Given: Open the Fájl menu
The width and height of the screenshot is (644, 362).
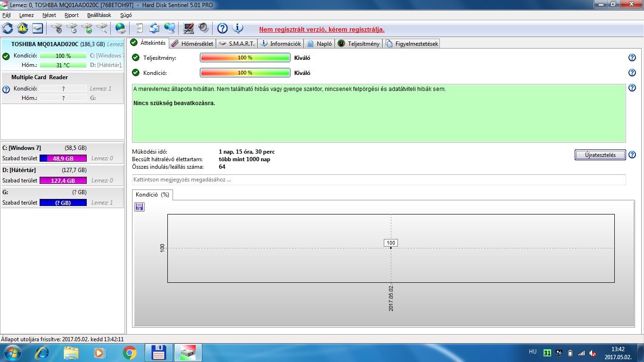Looking at the screenshot, I should click(x=7, y=15).
